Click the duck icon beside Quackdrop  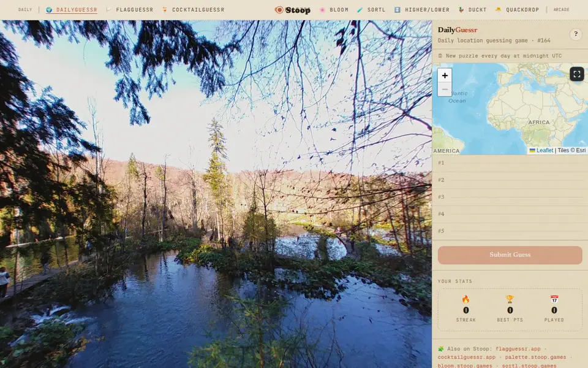tap(499, 10)
